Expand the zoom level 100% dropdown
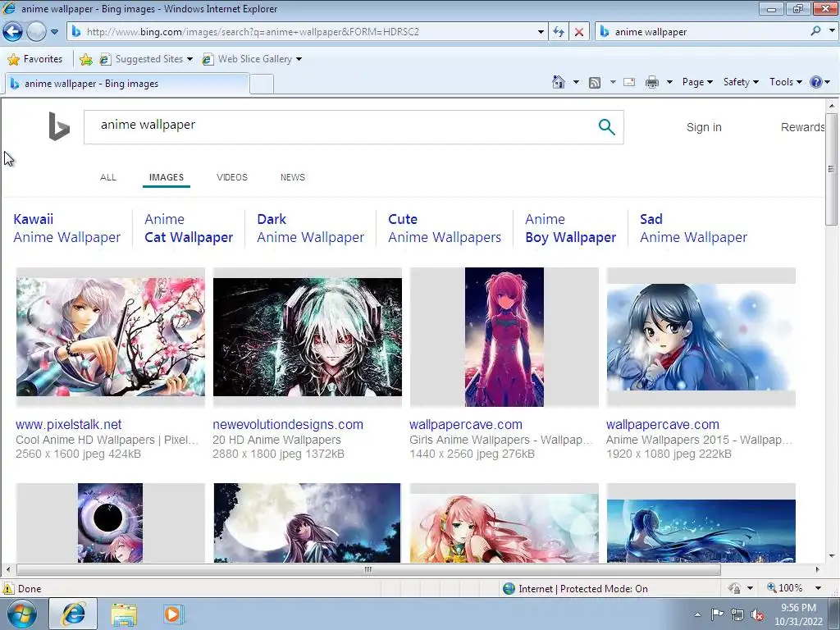 click(818, 588)
